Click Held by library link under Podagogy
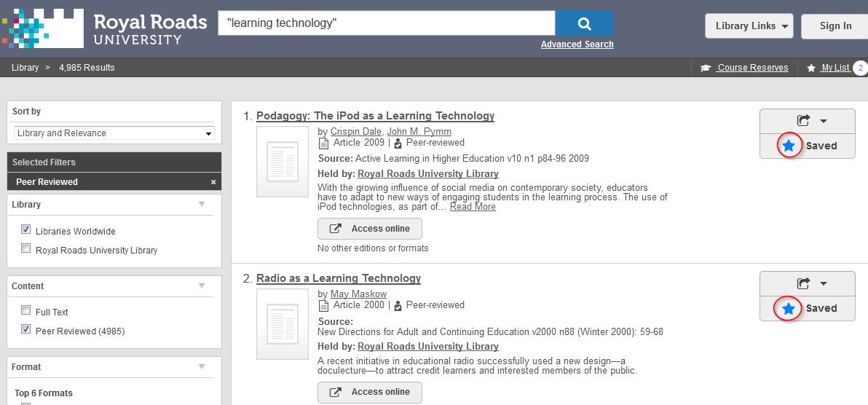The image size is (868, 405). click(x=428, y=173)
